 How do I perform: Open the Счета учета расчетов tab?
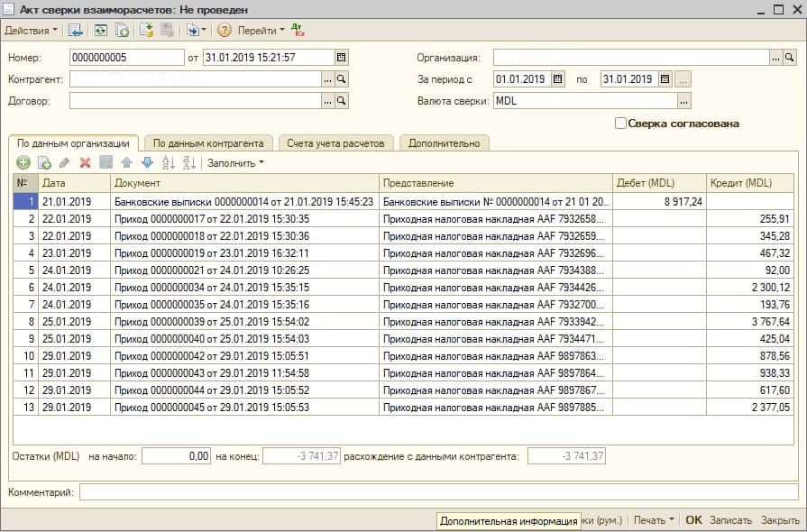click(x=335, y=143)
